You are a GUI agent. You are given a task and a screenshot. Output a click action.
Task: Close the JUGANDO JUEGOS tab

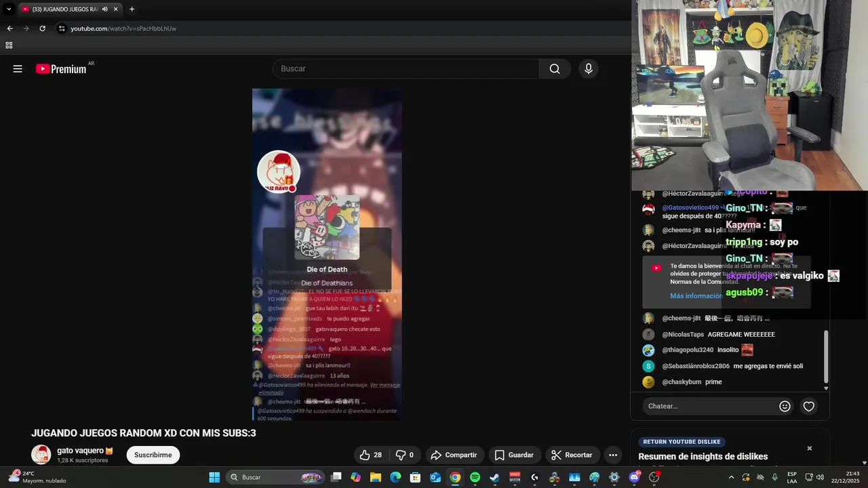click(116, 9)
